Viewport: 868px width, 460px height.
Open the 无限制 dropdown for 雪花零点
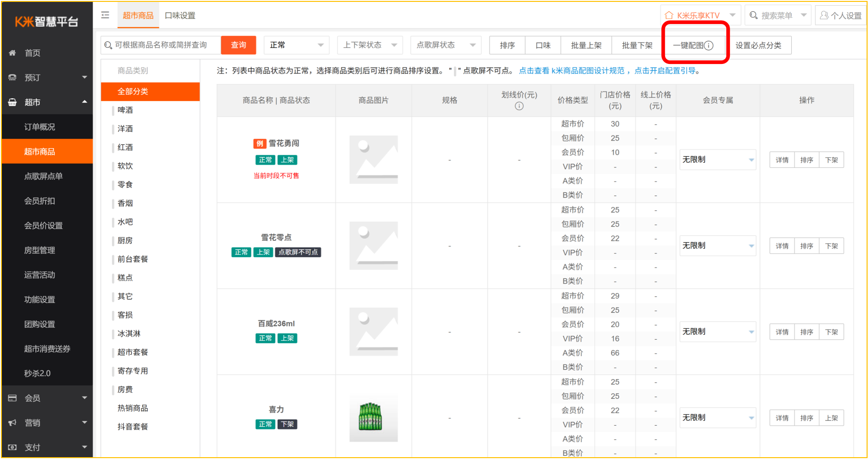pos(717,245)
